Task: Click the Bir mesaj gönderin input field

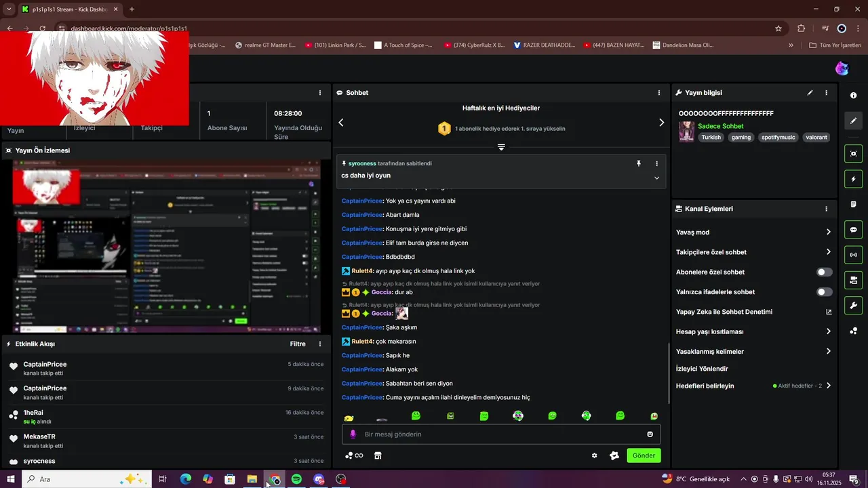Action: click(500, 434)
